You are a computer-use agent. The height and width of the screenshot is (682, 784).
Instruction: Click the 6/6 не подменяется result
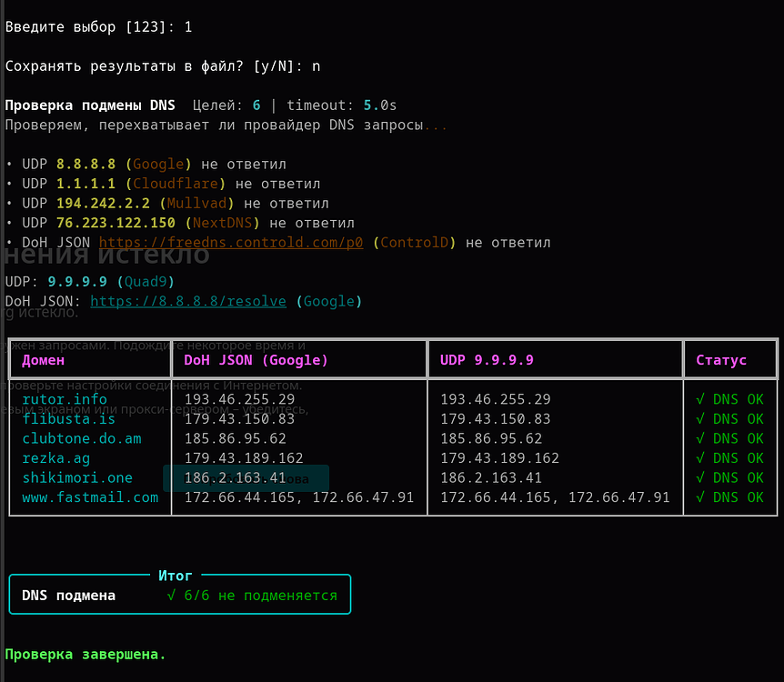252,596
